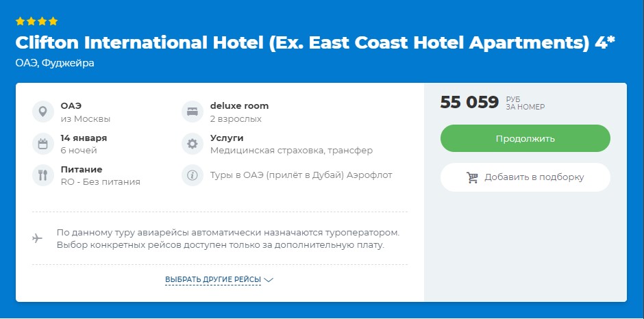This screenshot has width=644, height=319.
Task: Click the bed icon for deluxe room
Action: (193, 112)
